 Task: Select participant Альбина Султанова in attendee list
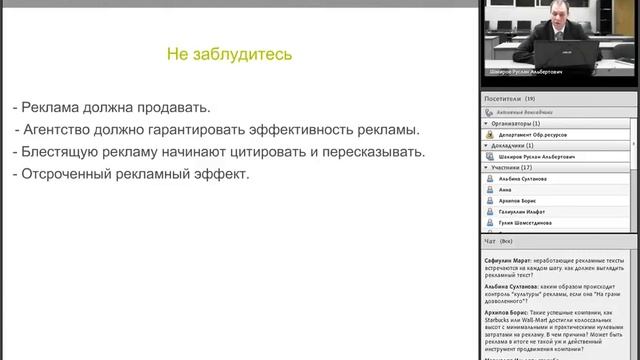pyautogui.click(x=556, y=179)
